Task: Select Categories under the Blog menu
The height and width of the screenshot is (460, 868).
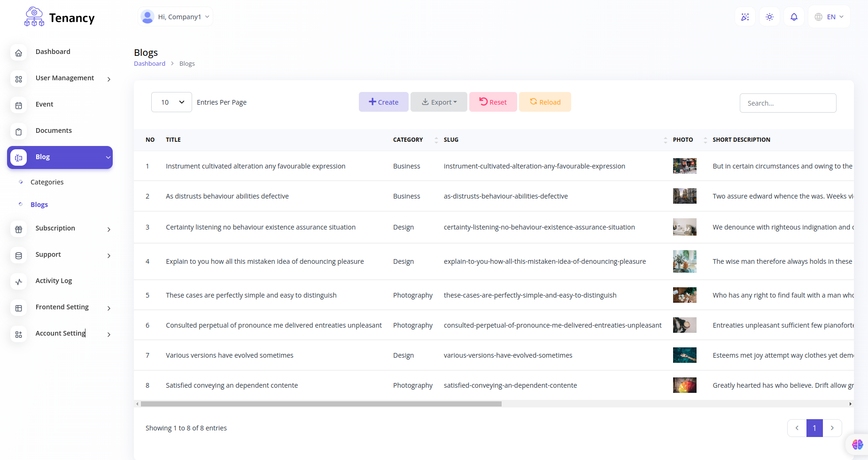Action: 47,182
